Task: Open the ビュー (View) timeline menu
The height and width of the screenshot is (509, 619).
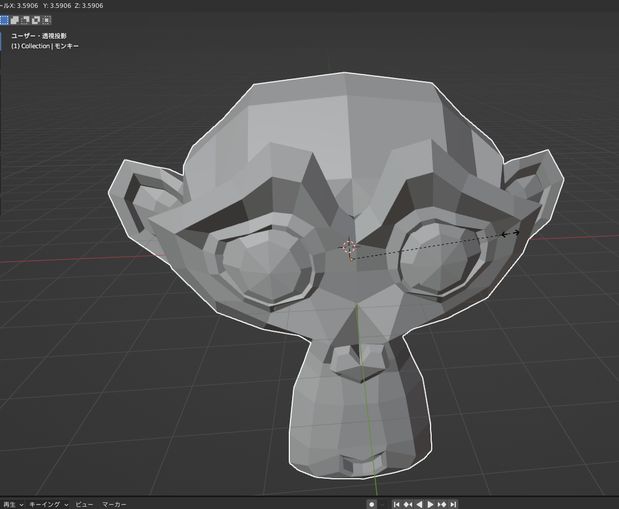Action: 84,504
